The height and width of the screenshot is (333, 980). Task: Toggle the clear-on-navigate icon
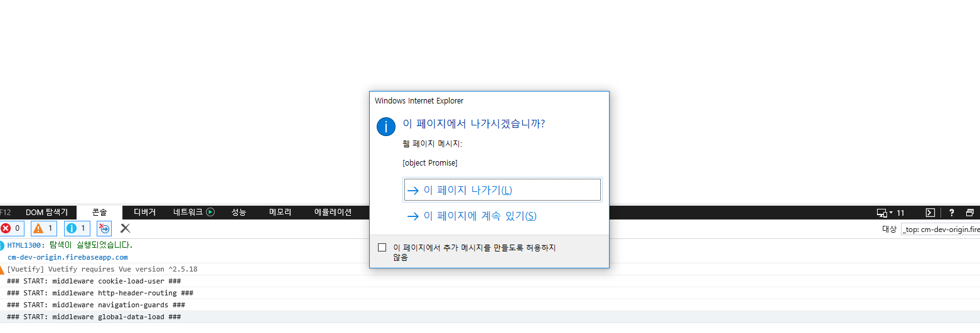coord(104,228)
